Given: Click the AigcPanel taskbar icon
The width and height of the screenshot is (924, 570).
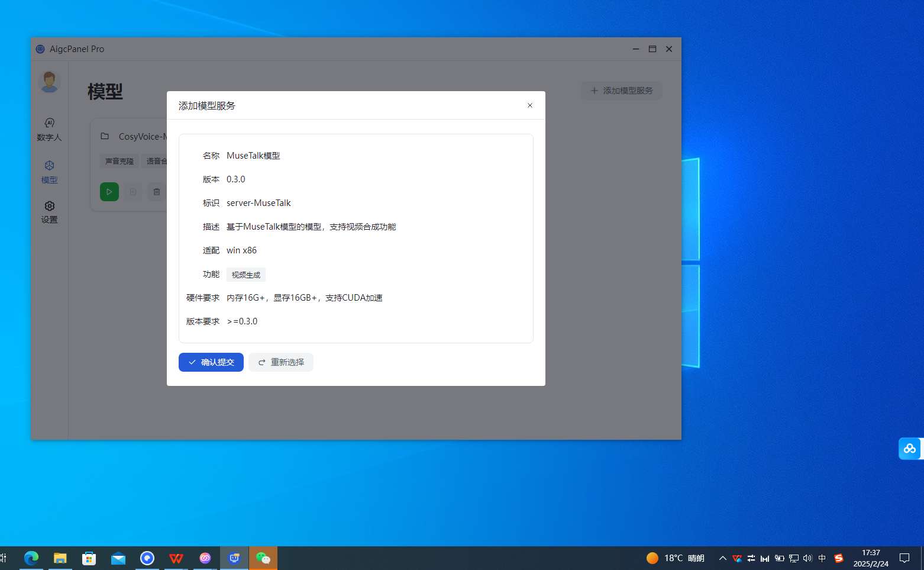Looking at the screenshot, I should [x=234, y=558].
